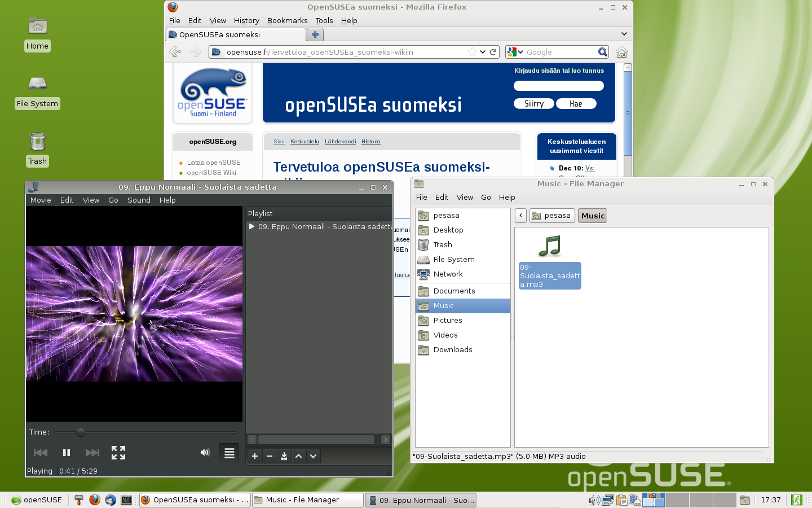Toggle the playlist sidebar button
The height and width of the screenshot is (508, 812).
pos(229,453)
